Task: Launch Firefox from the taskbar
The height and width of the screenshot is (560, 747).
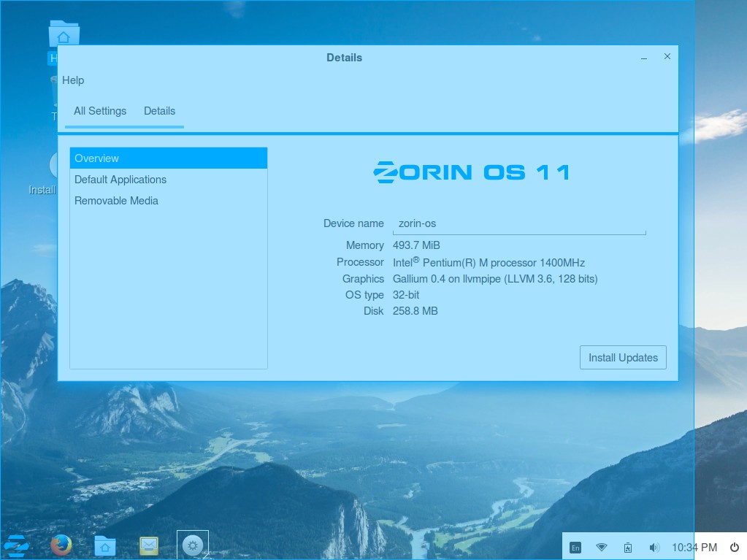Action: (x=61, y=545)
